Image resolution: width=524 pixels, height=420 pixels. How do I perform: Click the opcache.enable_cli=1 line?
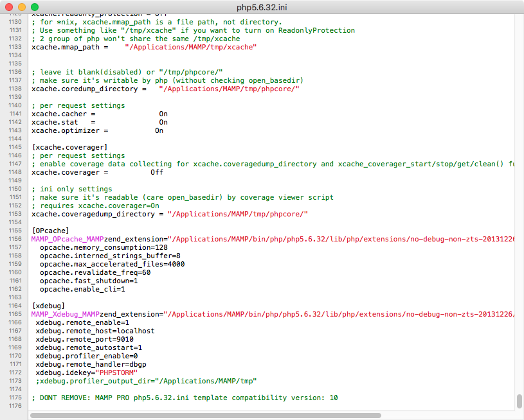[x=82, y=289]
